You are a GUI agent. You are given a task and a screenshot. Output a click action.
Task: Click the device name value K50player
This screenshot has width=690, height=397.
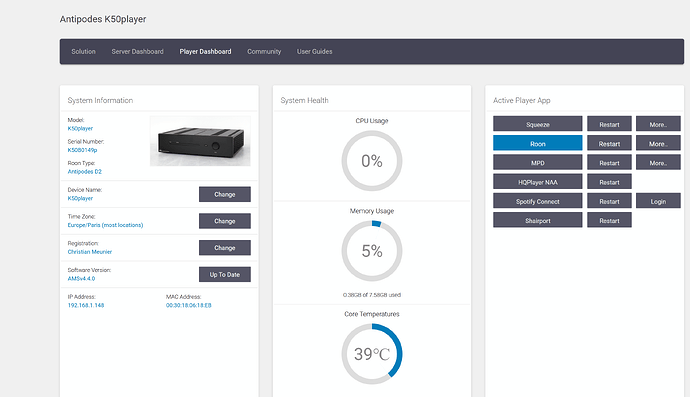[80, 198]
